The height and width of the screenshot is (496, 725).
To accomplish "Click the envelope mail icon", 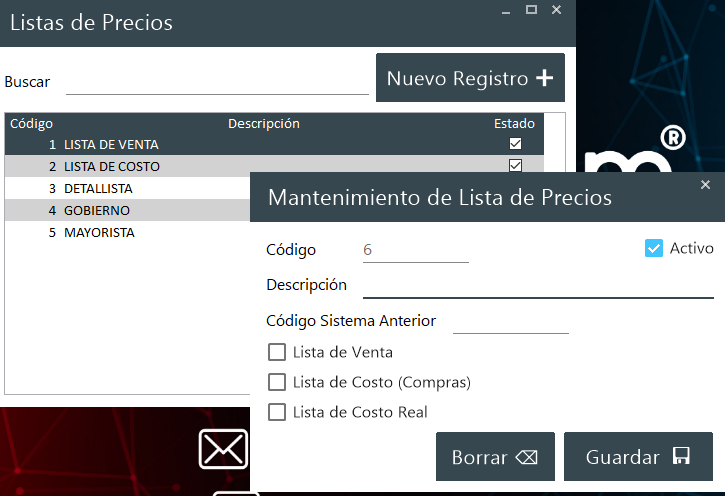I will coord(222,449).
